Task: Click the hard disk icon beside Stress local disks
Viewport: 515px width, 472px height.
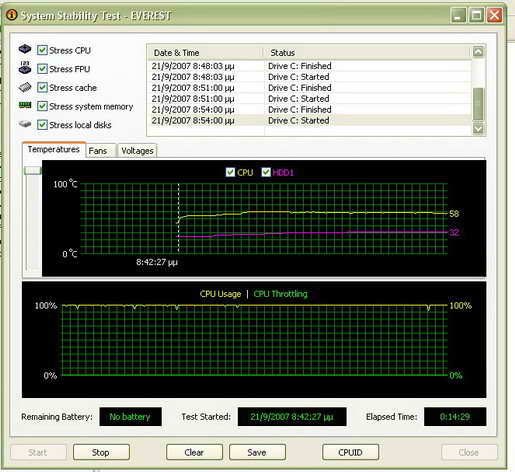Action: point(25,124)
